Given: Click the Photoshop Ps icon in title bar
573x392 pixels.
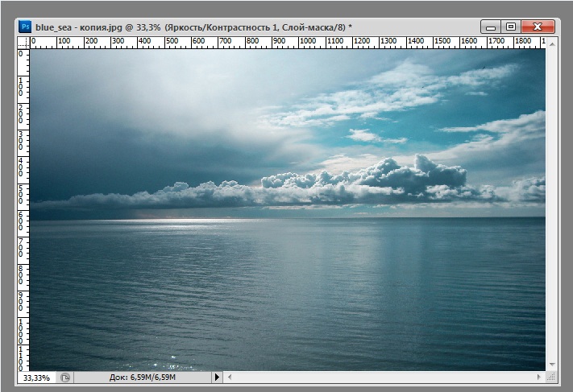Looking at the screenshot, I should tap(25, 27).
